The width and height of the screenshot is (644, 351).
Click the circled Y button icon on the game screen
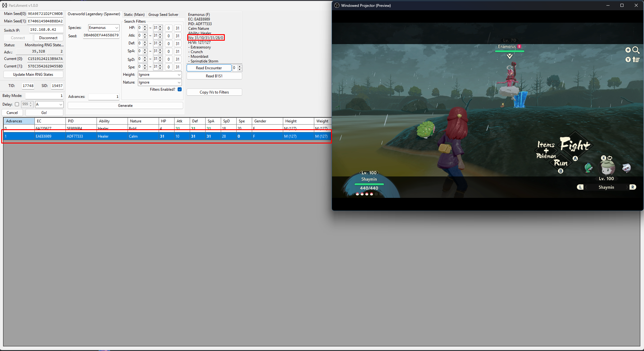pos(628,60)
